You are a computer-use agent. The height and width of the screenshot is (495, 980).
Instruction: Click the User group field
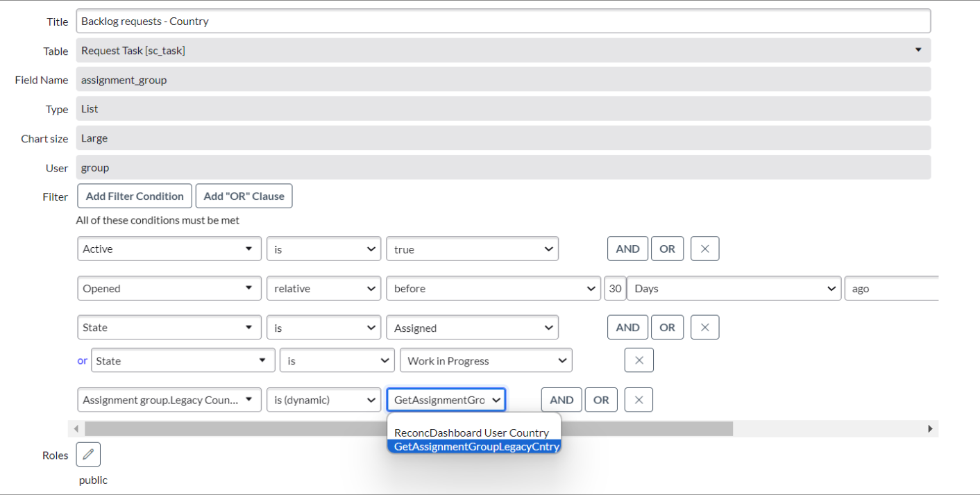pos(503,167)
